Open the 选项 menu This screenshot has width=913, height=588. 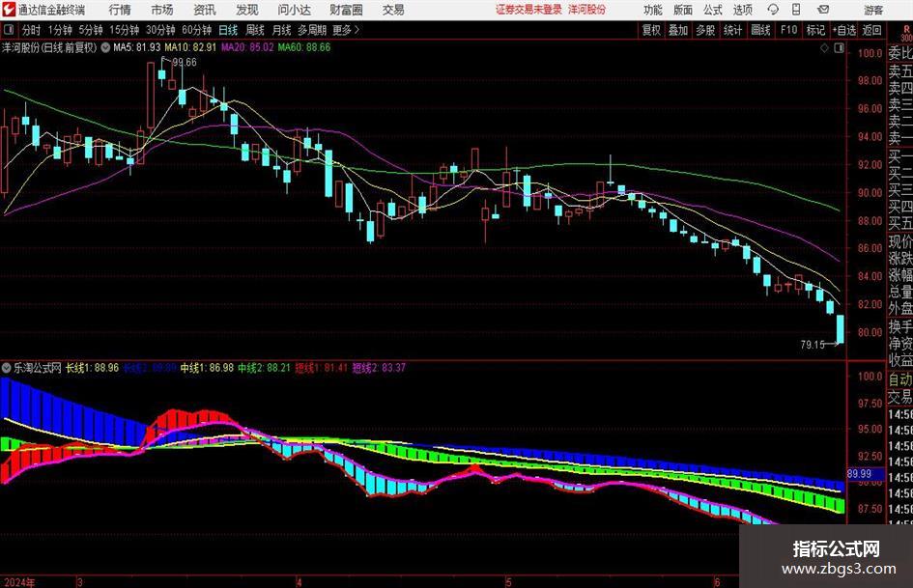point(742,10)
